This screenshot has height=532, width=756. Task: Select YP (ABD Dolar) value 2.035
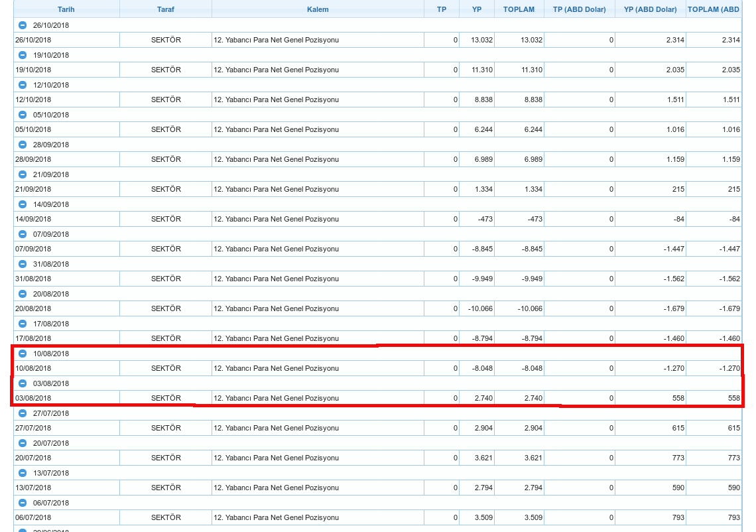[x=651, y=70]
